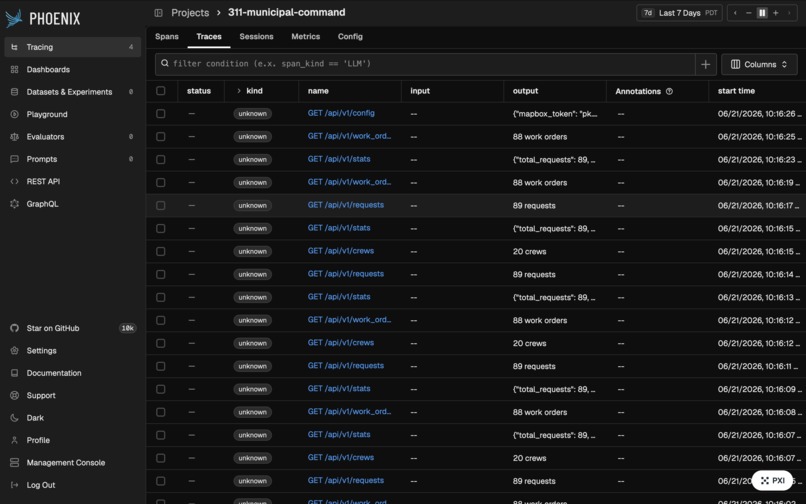This screenshot has width=806, height=504.
Task: Open the Sessions tab
Action: click(x=256, y=37)
